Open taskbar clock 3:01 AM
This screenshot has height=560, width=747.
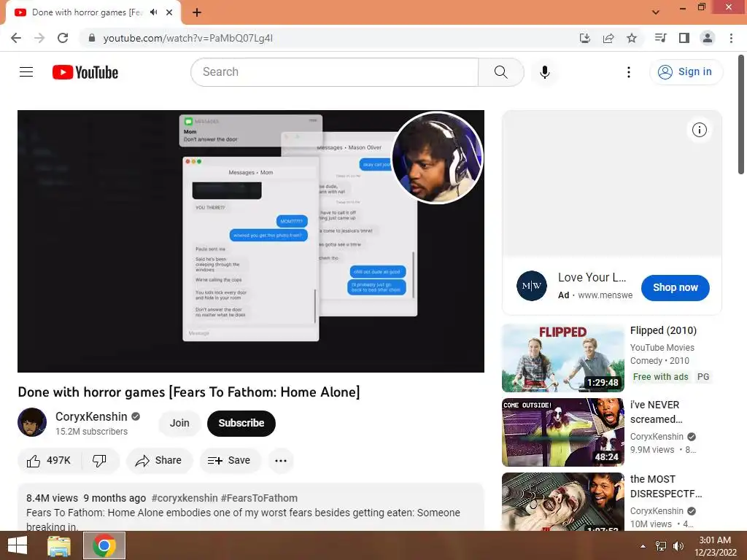pos(715,546)
